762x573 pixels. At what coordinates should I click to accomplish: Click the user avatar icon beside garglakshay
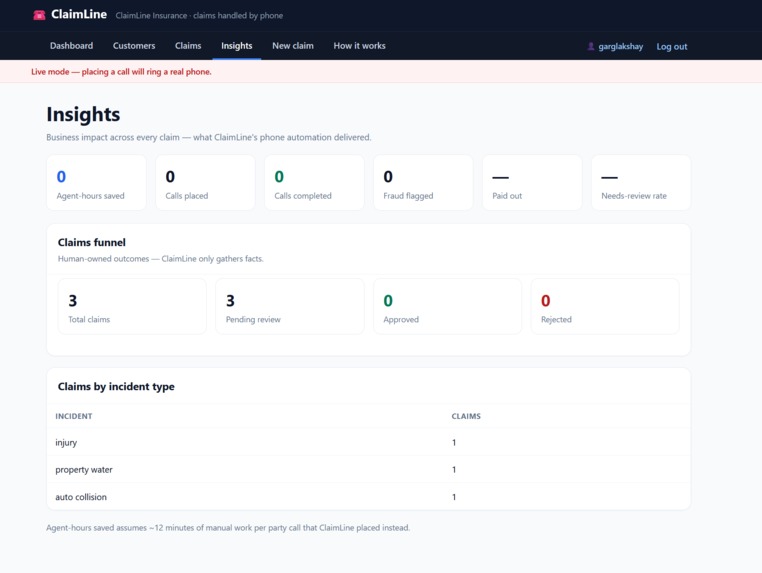[x=590, y=46]
